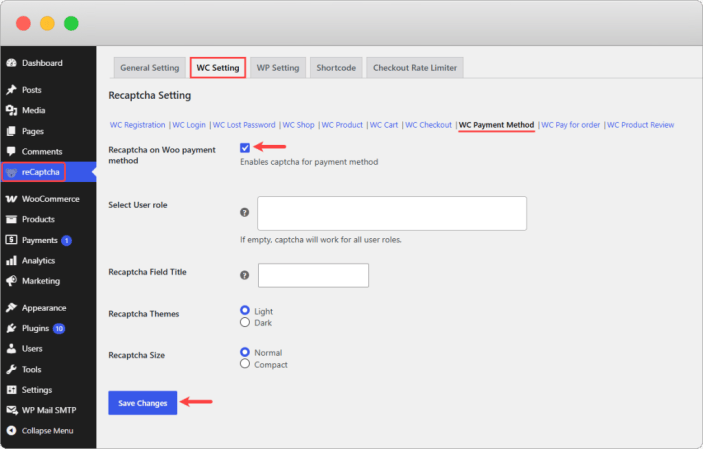Viewport: 703px width, 449px height.
Task: Click the WP Mail SMTP envelope icon
Action: [12, 410]
